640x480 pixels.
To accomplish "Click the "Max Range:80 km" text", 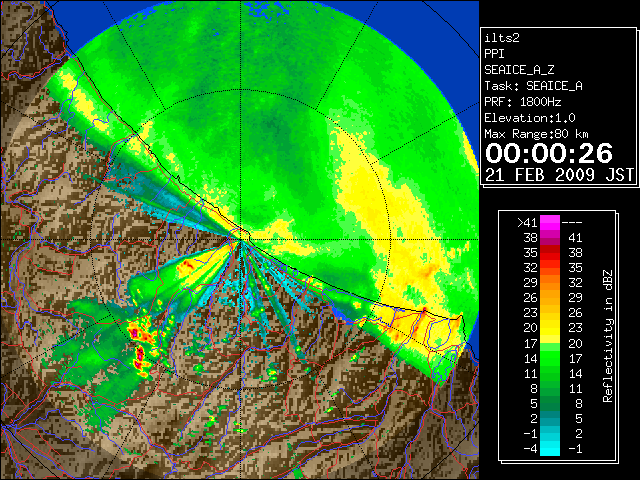I will [x=536, y=134].
